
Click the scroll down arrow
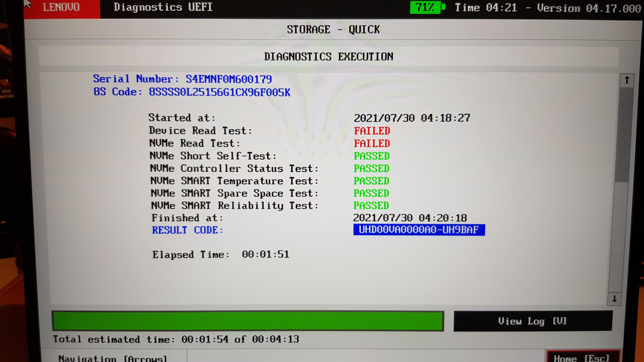click(x=614, y=299)
